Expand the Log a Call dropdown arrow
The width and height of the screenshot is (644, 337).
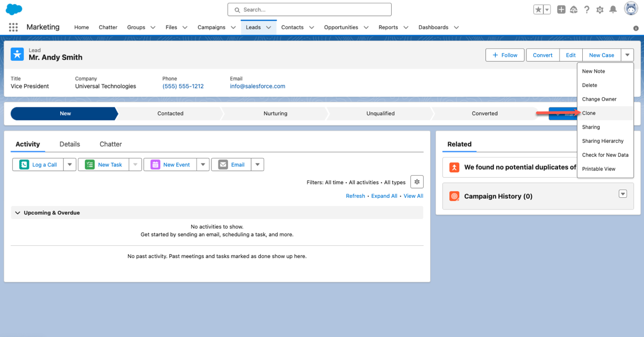pos(70,164)
